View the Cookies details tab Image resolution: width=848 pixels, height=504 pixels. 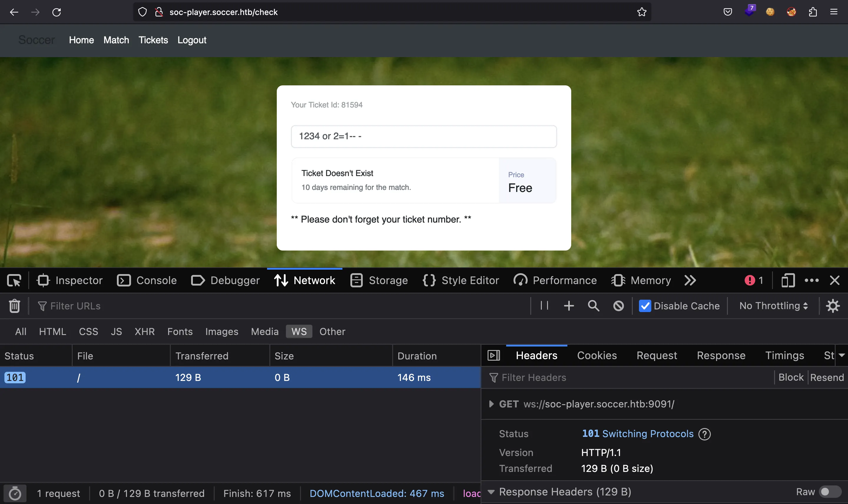click(x=597, y=355)
